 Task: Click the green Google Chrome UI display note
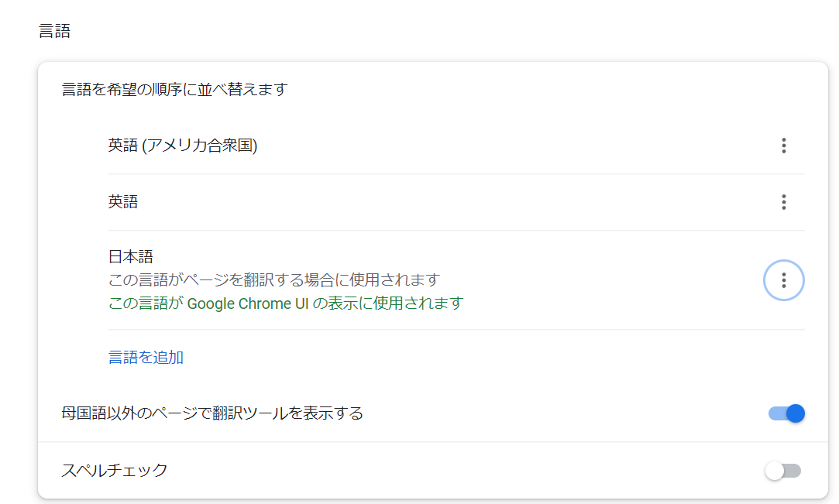point(285,303)
